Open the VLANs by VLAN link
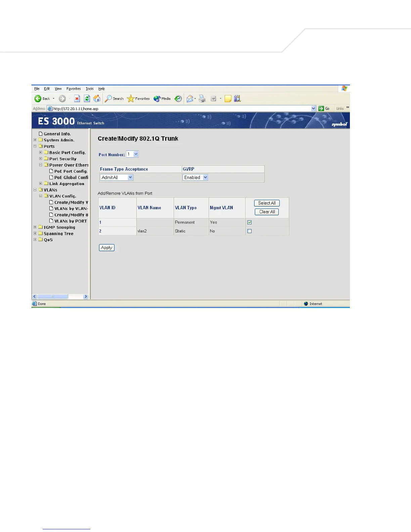This screenshot has height=532, width=411. [71, 209]
